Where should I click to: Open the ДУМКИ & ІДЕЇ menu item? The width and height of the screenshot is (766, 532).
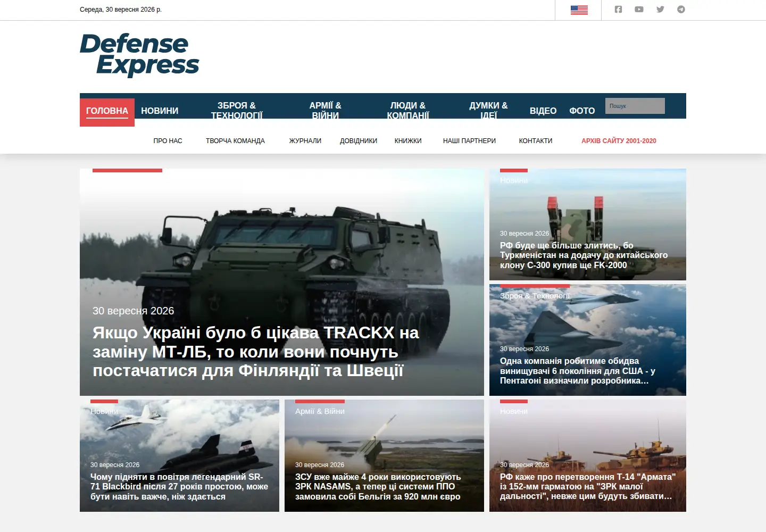coord(488,110)
